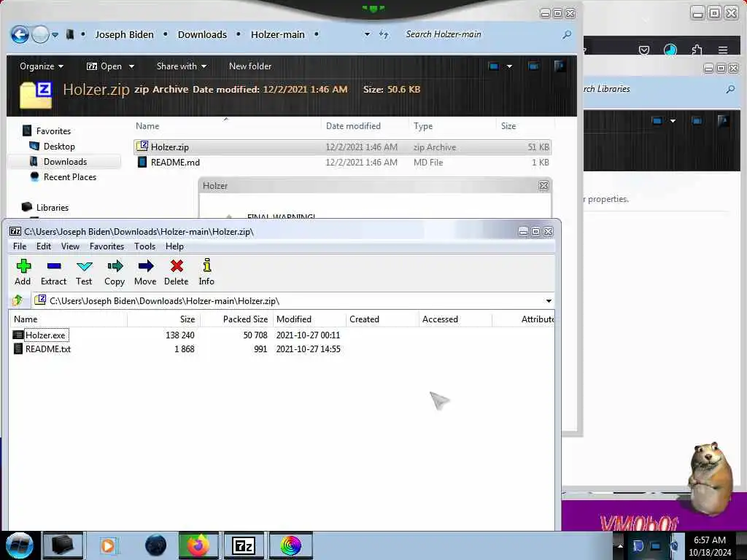Open the Firefox hamburger menu in background window

[x=723, y=50]
